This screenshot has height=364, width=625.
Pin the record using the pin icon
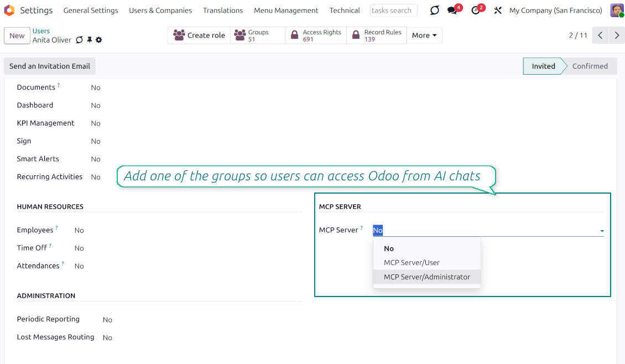point(90,39)
